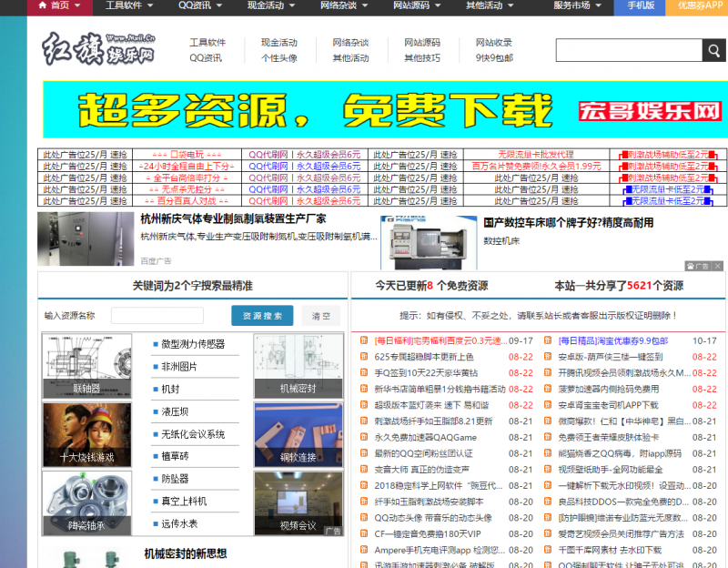This screenshot has height=568, width=728.
Task: Click orange icon beside 手Q签到10天22天豪华黄钻
Action: [364, 372]
